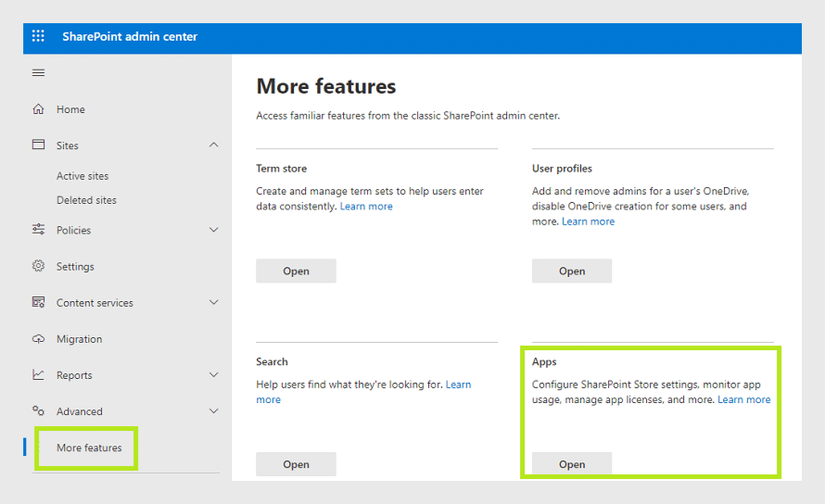Select More features in the navigation

pyautogui.click(x=89, y=447)
